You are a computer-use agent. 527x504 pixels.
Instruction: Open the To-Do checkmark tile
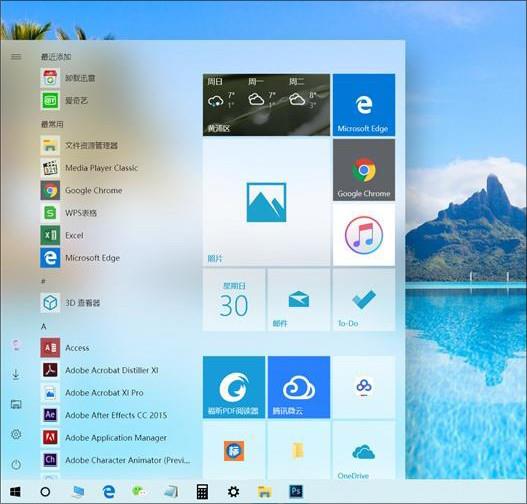point(364,300)
